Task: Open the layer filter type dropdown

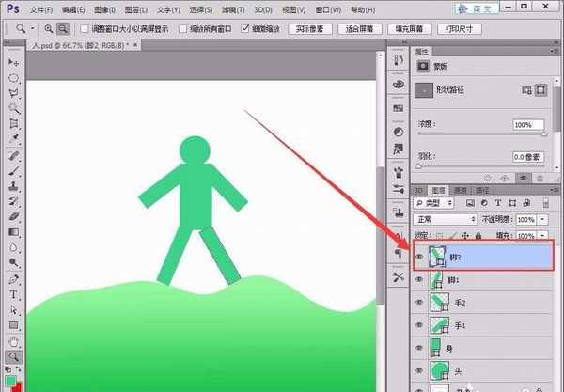Action: tap(433, 203)
